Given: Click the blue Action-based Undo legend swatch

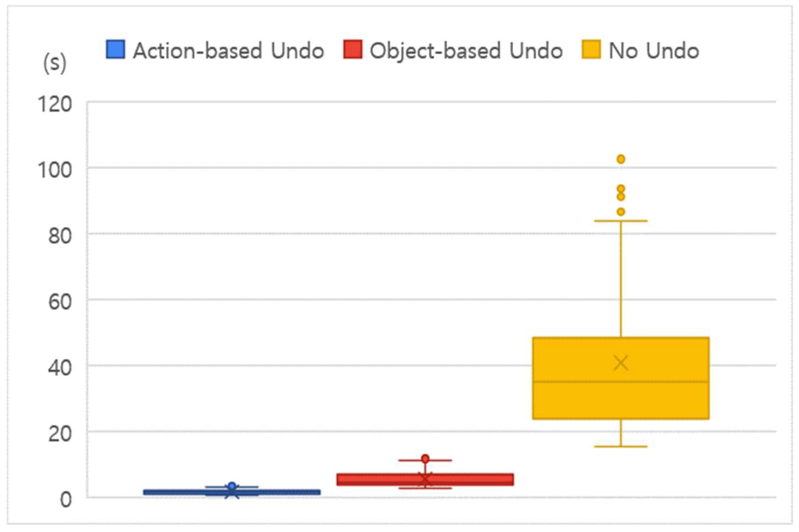Looking at the screenshot, I should (x=115, y=49).
